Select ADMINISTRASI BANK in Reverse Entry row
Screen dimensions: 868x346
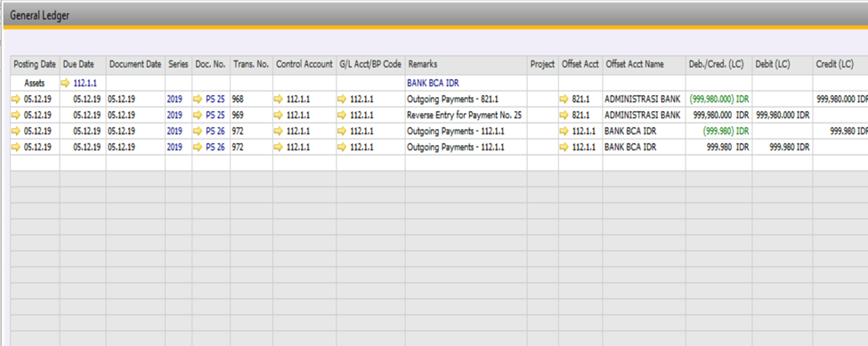point(642,116)
